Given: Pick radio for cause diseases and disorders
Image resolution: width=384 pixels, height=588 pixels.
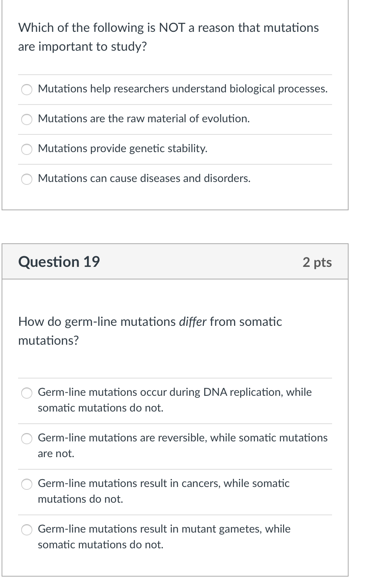Looking at the screenshot, I should [27, 179].
